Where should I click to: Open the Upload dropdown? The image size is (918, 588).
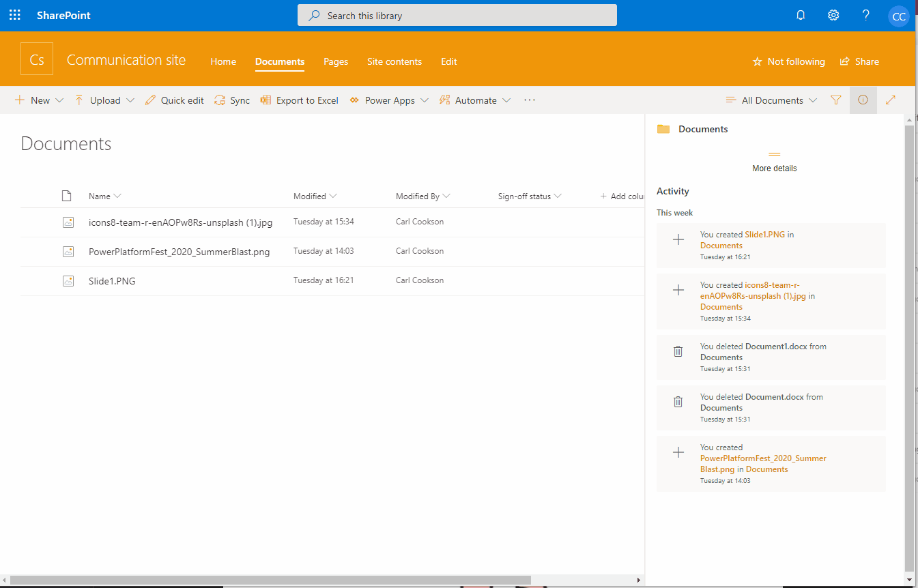104,100
